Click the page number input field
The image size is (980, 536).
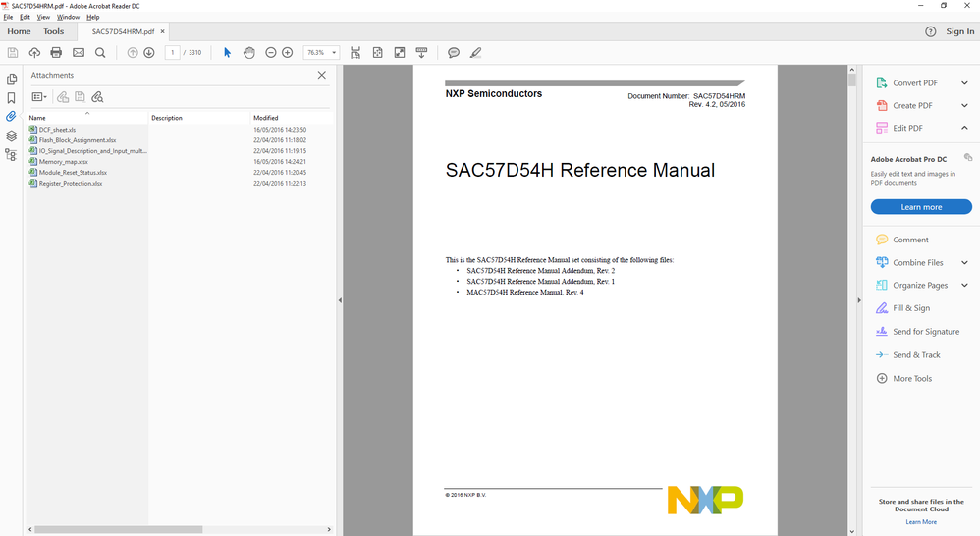click(x=173, y=53)
